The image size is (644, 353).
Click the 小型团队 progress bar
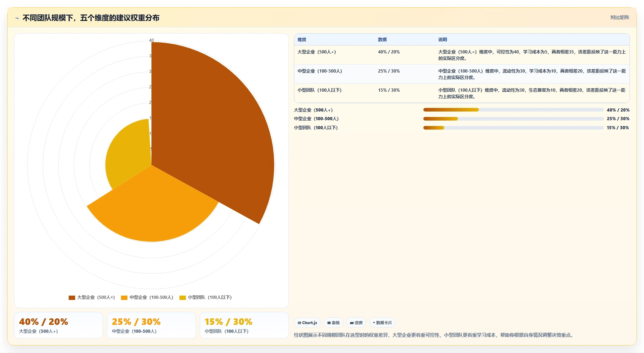point(513,128)
